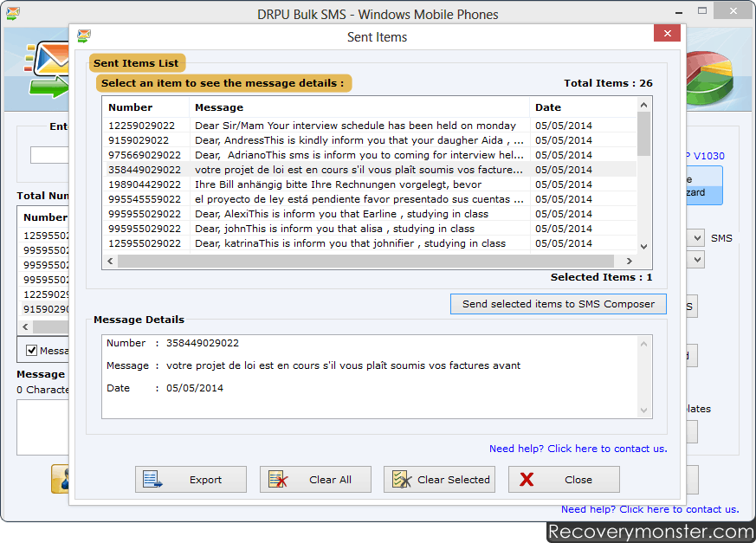Image resolution: width=756 pixels, height=543 pixels.
Task: Close the Sent Items dialog via Close button
Action: coord(564,479)
